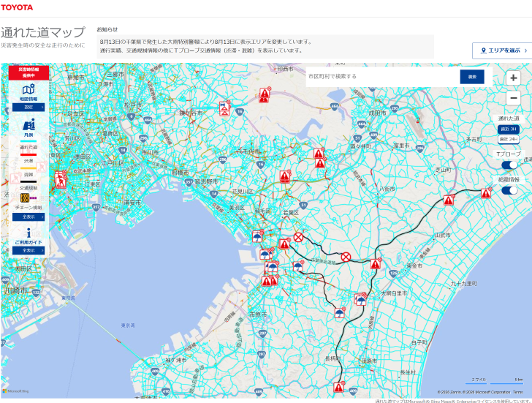Image resolution: width=532 pixels, height=403 pixels.
Task: Click the red 災害時情報提供中 banner
Action: tap(28, 72)
